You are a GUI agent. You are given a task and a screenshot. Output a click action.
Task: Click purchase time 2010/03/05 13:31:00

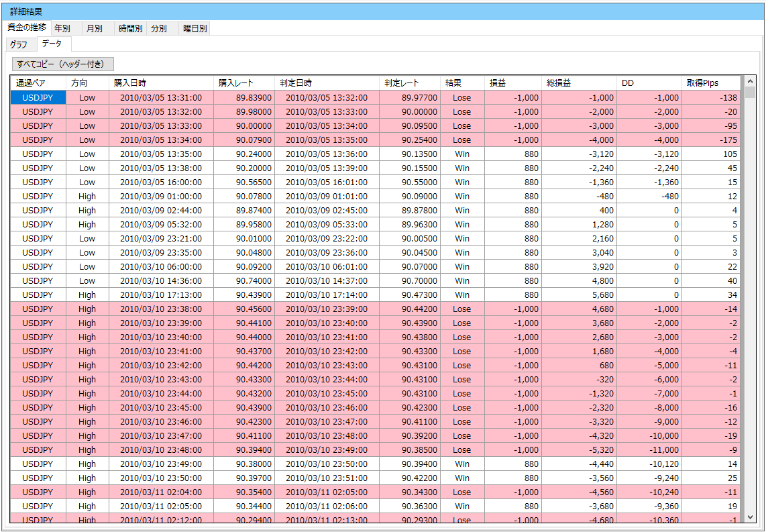coord(161,98)
